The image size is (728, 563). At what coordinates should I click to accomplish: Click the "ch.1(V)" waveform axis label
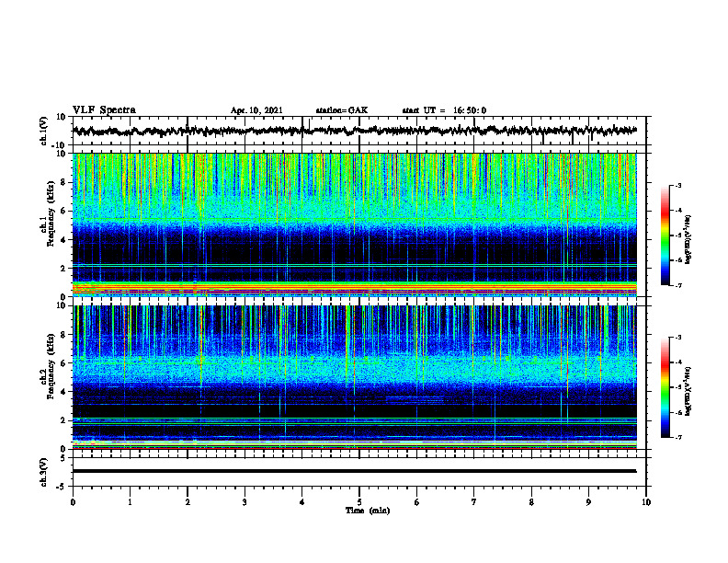44,131
